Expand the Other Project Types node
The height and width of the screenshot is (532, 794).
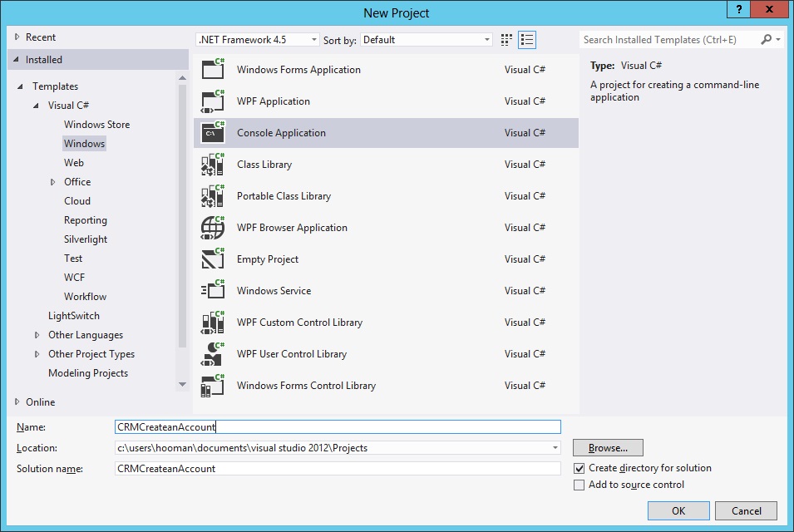[x=37, y=354]
